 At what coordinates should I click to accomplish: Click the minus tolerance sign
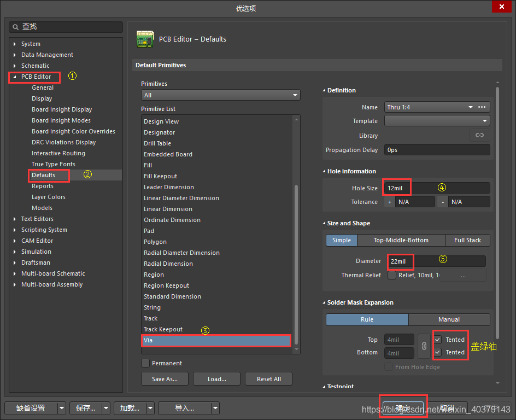click(443, 202)
